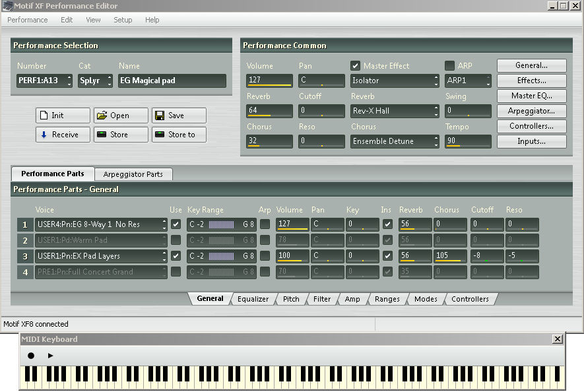This screenshot has height=392, width=584.
Task: Open the PERF1:A13 number selector
Action: coord(44,81)
